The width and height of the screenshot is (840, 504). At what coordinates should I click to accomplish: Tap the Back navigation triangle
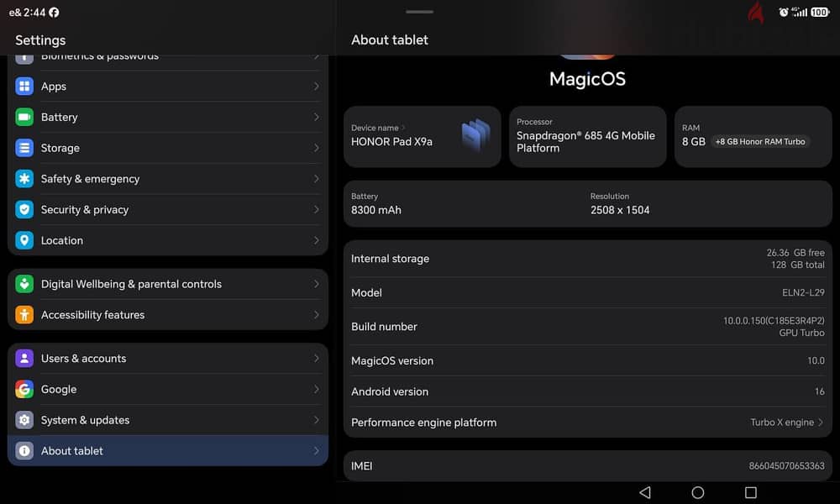click(645, 492)
